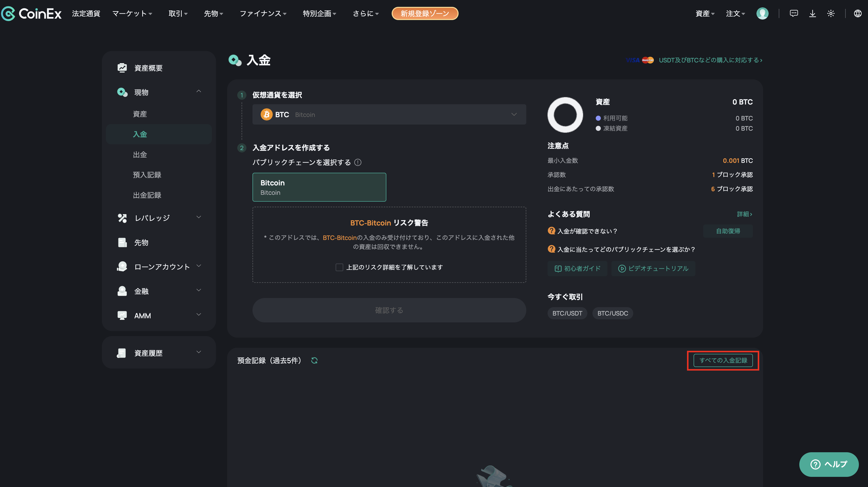Open the さらに top menu
The image size is (868, 487).
click(366, 13)
